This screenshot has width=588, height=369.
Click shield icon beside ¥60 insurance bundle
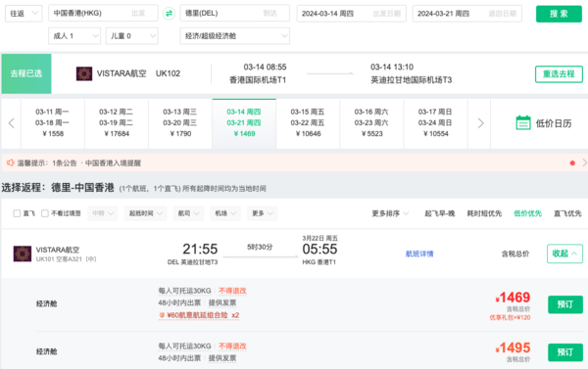pos(162,315)
